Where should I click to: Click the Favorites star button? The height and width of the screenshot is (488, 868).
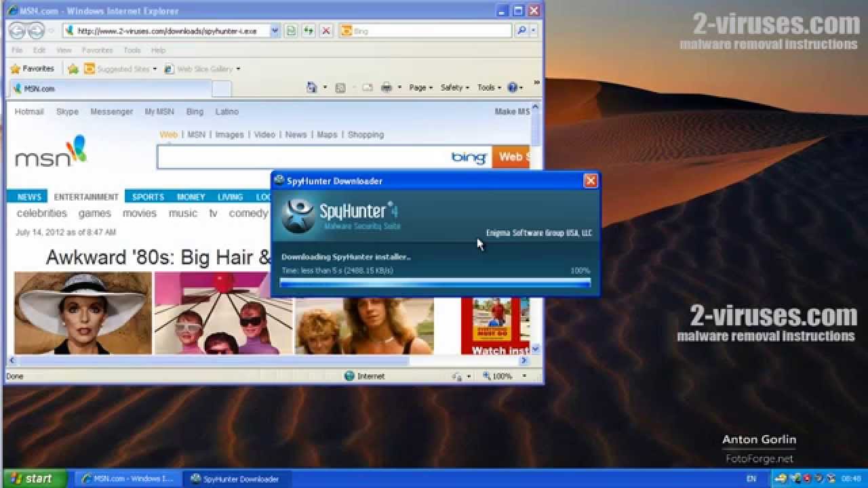tap(33, 68)
